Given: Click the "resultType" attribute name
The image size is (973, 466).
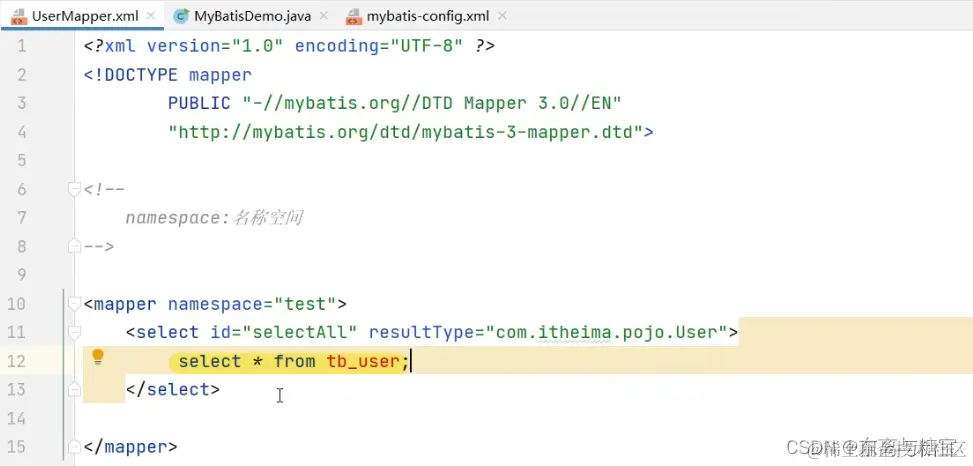Looking at the screenshot, I should [x=421, y=333].
